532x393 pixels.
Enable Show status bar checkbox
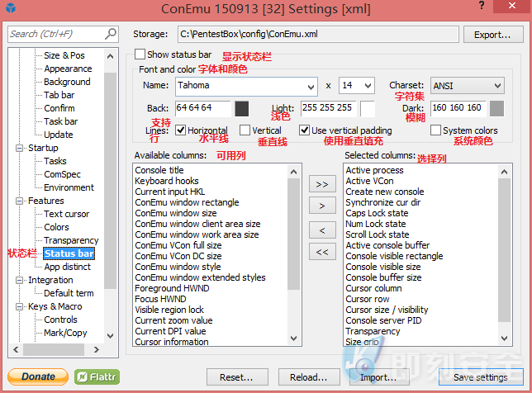click(x=140, y=54)
